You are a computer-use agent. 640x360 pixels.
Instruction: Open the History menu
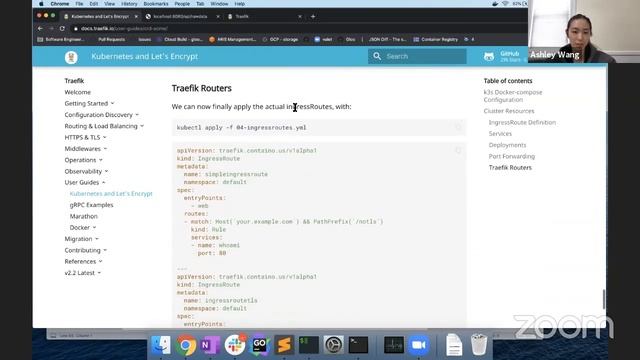(x=129, y=4)
